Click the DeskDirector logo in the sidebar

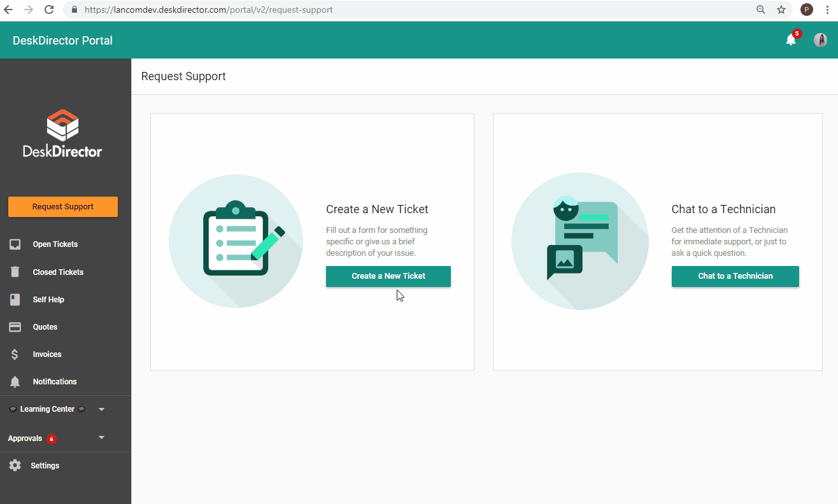(62, 134)
